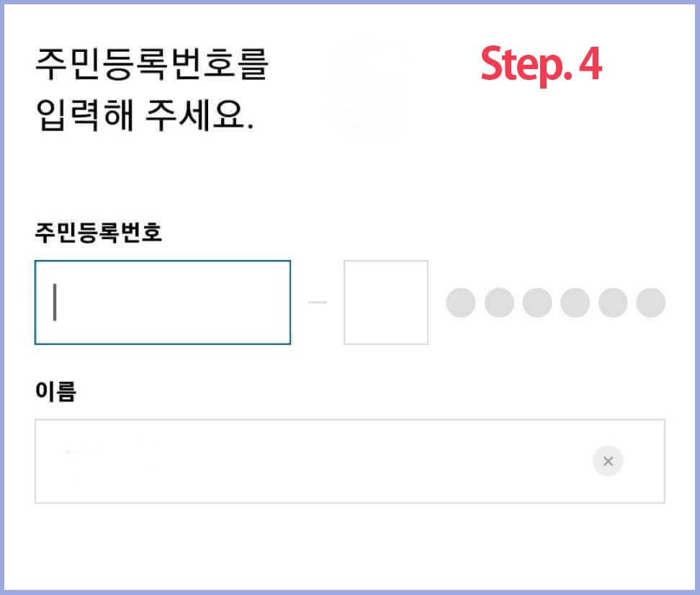Image resolution: width=700 pixels, height=595 pixels.
Task: Select the first masked digit dot
Action: click(x=462, y=302)
